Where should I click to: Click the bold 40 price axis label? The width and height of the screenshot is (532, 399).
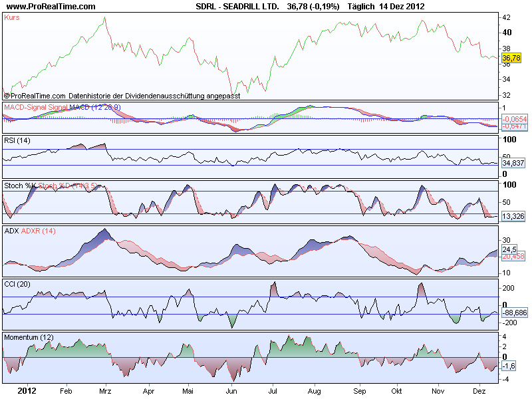tap(507, 33)
